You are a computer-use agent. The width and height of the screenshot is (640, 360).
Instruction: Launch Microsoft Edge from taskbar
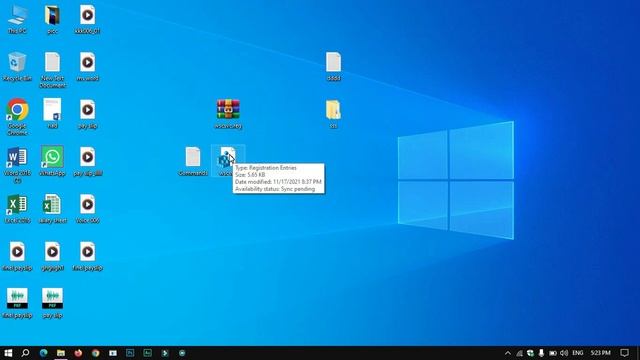point(43,353)
